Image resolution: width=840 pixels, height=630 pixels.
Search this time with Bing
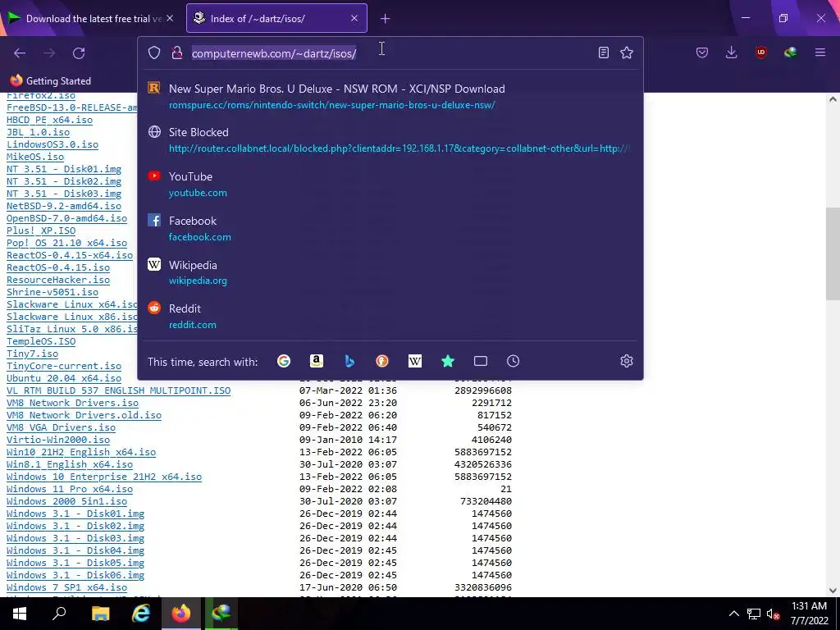[349, 361]
